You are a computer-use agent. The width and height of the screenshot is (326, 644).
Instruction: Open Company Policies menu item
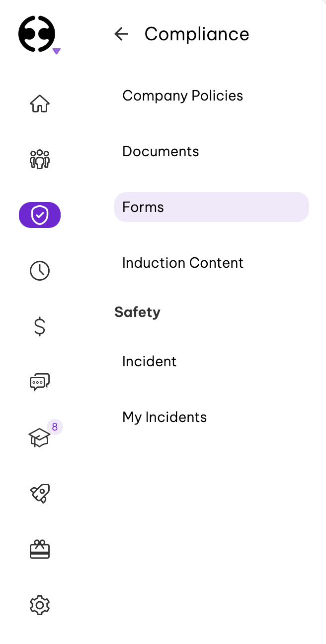tap(182, 96)
